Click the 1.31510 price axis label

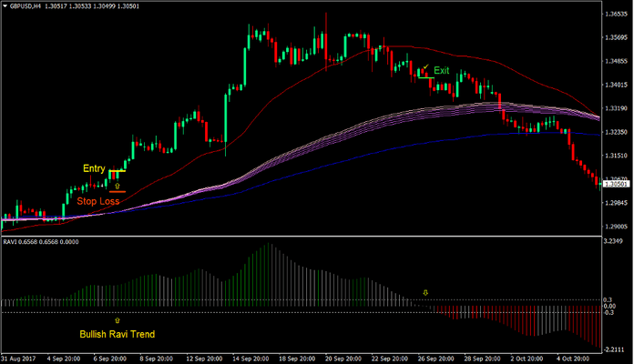[x=616, y=156]
